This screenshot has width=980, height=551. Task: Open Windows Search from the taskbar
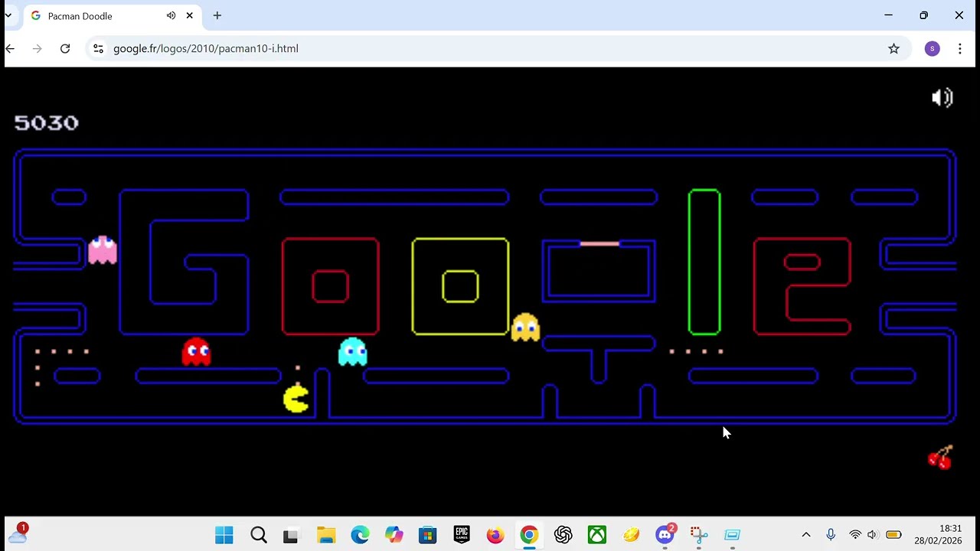coord(259,535)
